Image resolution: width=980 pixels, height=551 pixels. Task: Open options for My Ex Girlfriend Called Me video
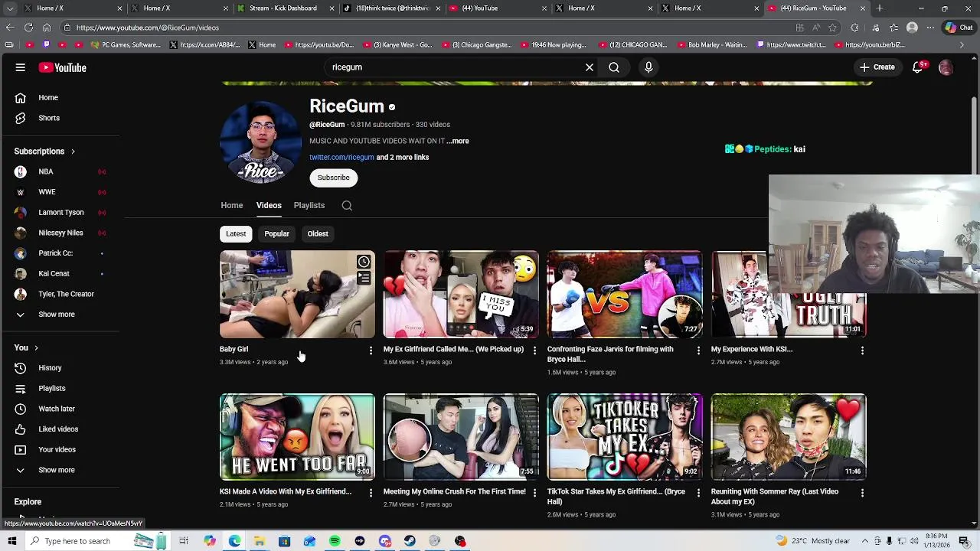[534, 350]
